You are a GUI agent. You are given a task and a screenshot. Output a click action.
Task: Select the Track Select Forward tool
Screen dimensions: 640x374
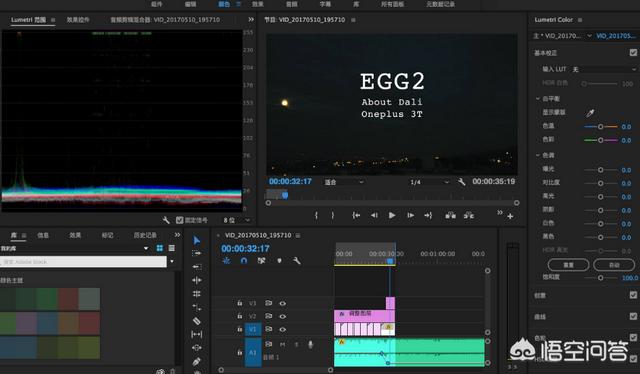tap(197, 253)
